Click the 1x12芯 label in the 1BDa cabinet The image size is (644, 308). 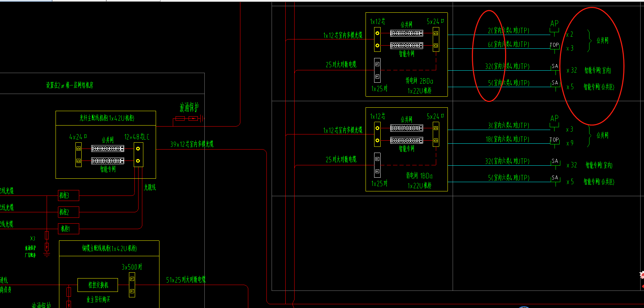(378, 117)
